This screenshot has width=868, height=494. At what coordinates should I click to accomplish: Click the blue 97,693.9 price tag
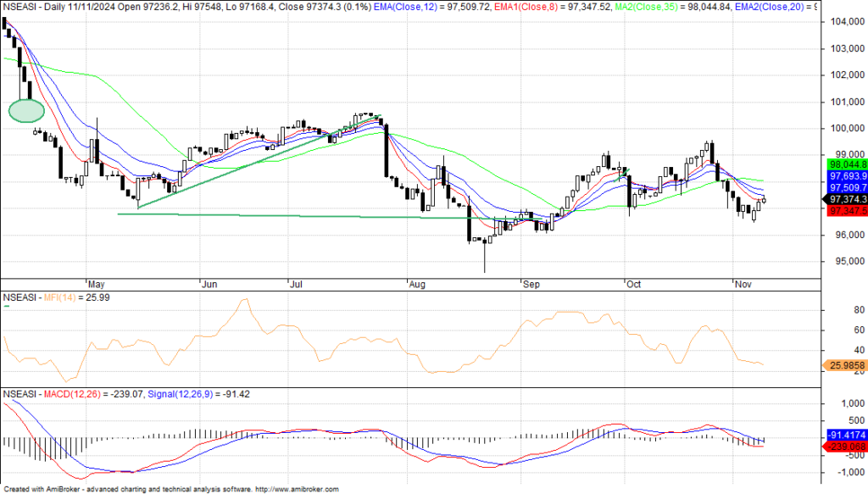click(x=845, y=175)
